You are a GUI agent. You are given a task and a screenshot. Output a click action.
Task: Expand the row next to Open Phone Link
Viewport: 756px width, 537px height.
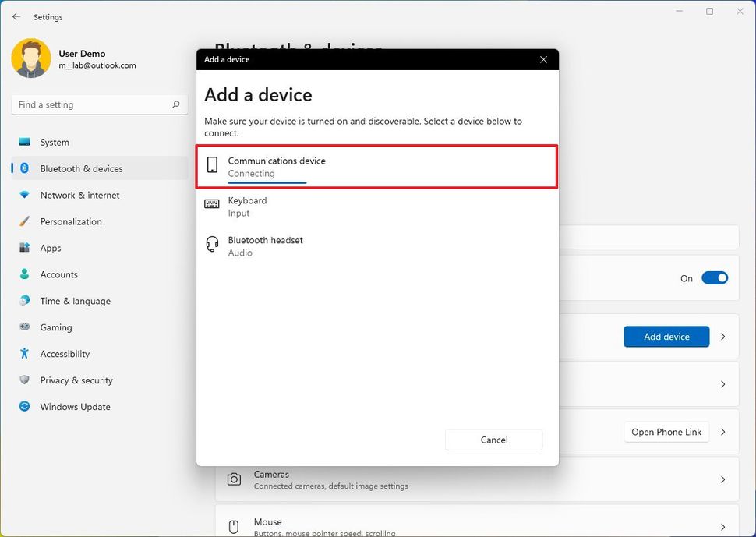722,432
